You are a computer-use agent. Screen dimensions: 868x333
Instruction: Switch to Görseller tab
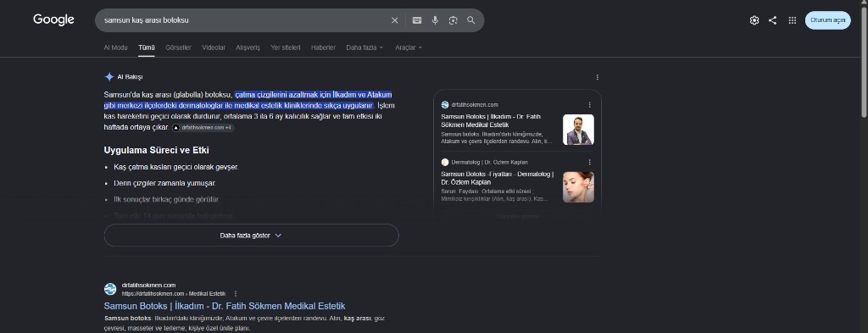[x=178, y=47]
